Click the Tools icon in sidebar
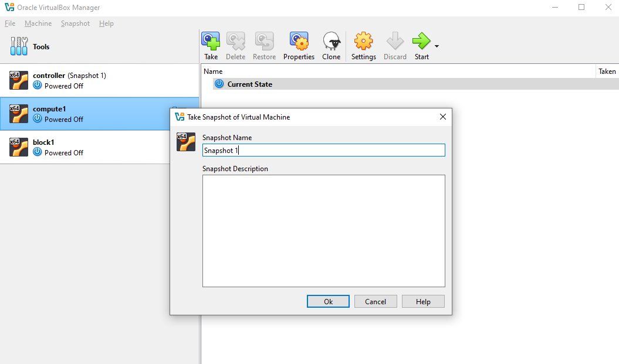 [x=19, y=46]
